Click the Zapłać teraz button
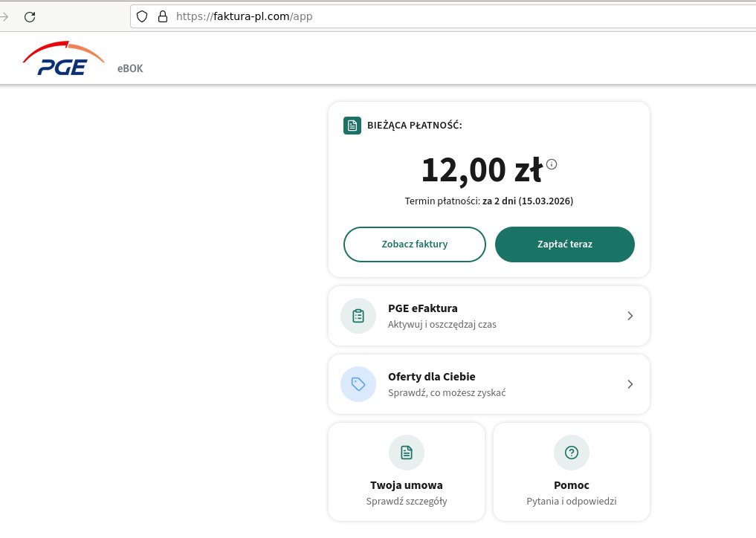 point(565,244)
